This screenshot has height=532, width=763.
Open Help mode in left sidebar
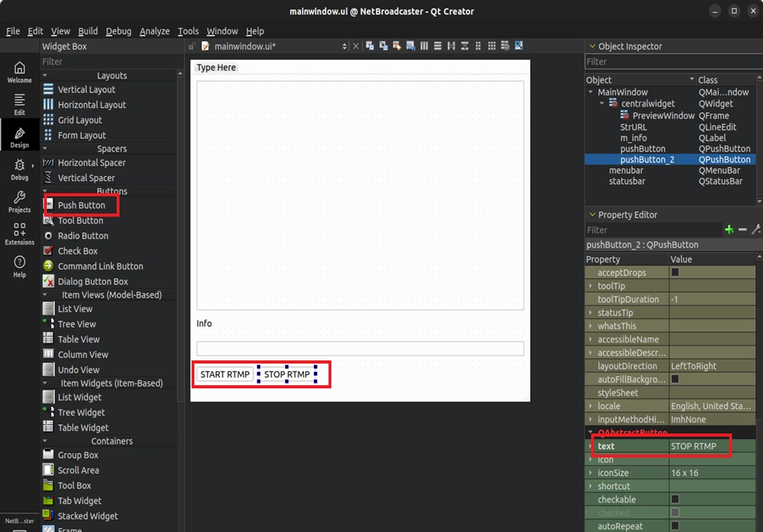tap(19, 266)
